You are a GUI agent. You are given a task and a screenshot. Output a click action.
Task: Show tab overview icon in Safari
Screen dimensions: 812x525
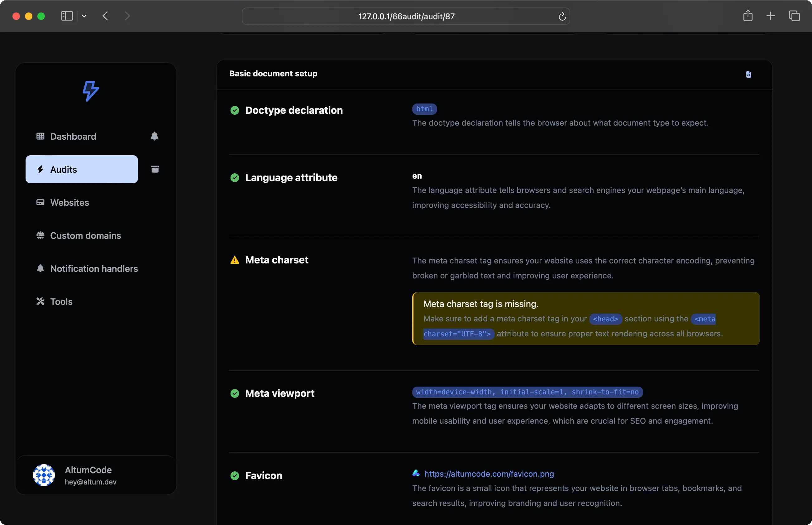tap(794, 16)
